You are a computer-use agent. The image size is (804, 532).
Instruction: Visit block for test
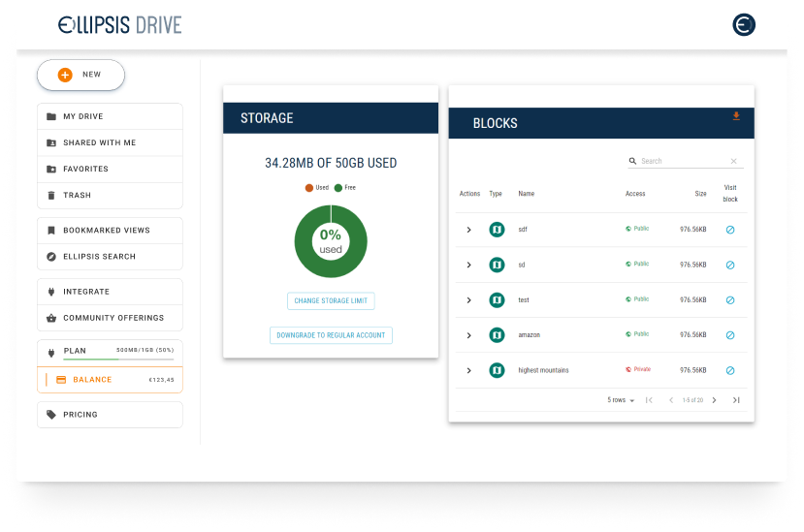coord(730,300)
